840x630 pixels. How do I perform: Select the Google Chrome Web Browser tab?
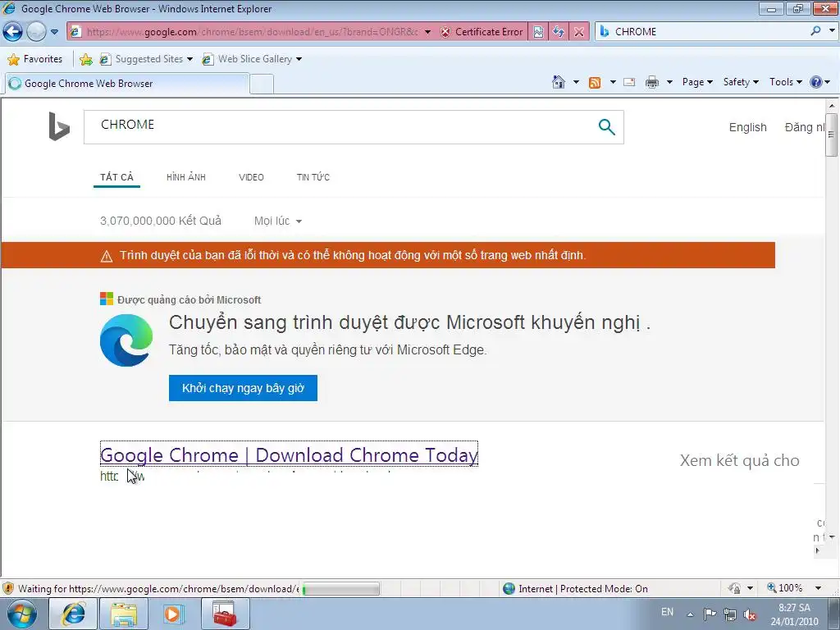pos(127,84)
